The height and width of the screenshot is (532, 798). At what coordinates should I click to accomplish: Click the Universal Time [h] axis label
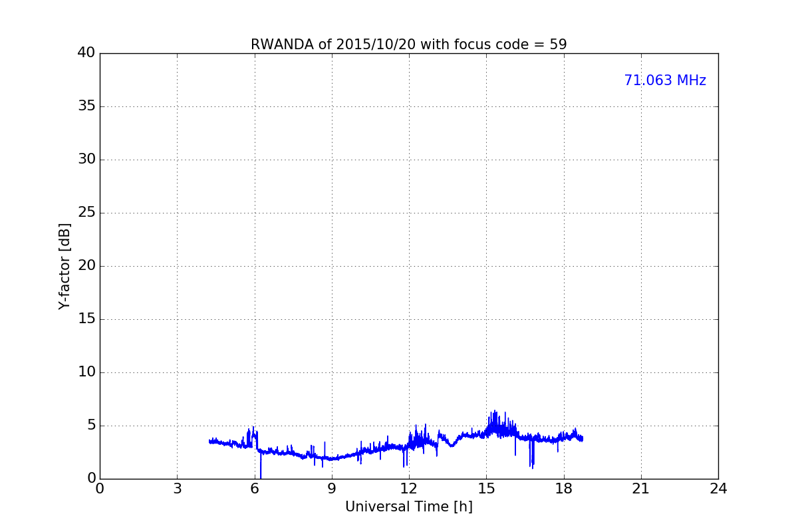pos(408,507)
